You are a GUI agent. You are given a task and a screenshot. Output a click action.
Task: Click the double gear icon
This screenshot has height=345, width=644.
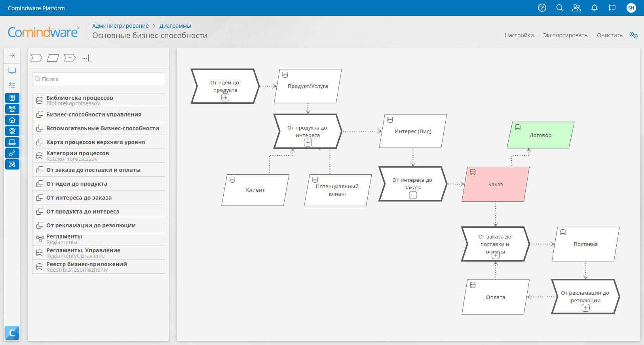click(633, 35)
